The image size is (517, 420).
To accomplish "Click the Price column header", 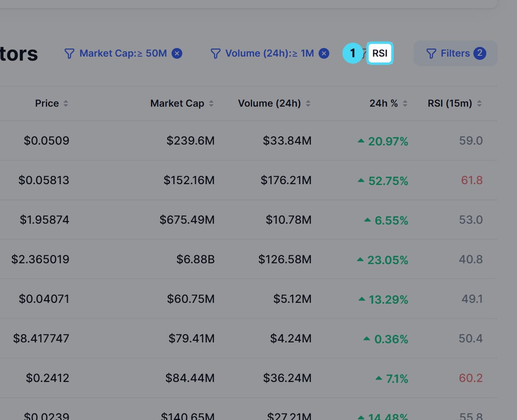I will [47, 103].
